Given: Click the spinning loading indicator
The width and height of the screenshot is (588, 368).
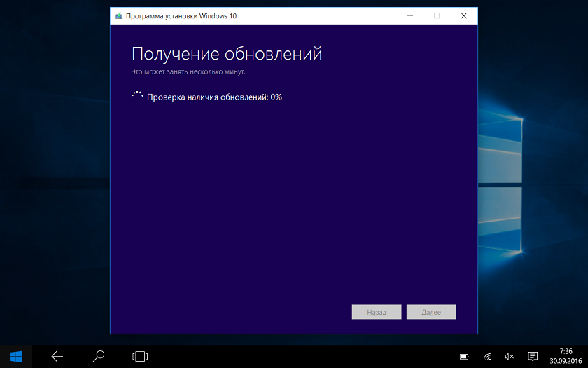Looking at the screenshot, I should [x=137, y=97].
